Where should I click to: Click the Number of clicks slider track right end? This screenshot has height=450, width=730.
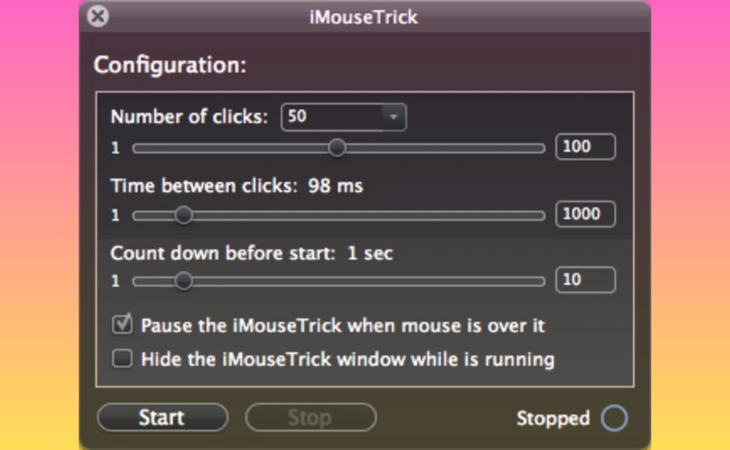click(x=539, y=148)
